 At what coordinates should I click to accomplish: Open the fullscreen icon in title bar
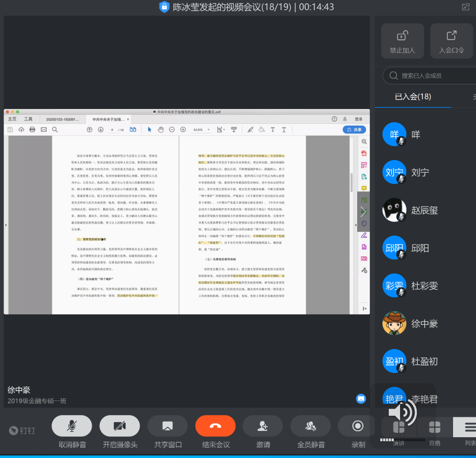465,7
